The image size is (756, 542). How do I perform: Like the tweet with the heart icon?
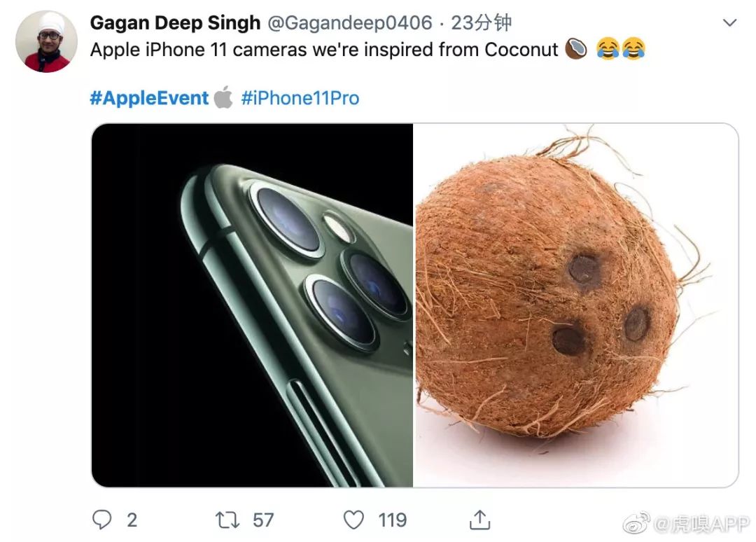354,520
